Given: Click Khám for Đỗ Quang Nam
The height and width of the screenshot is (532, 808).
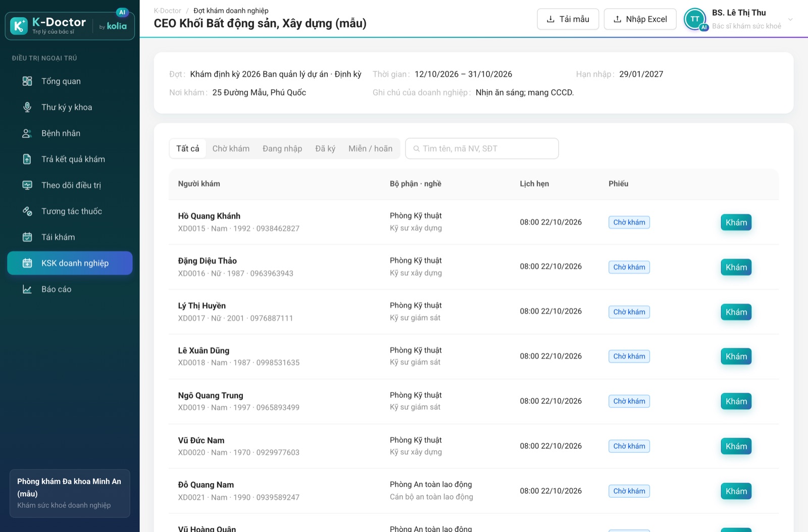Looking at the screenshot, I should pos(736,491).
